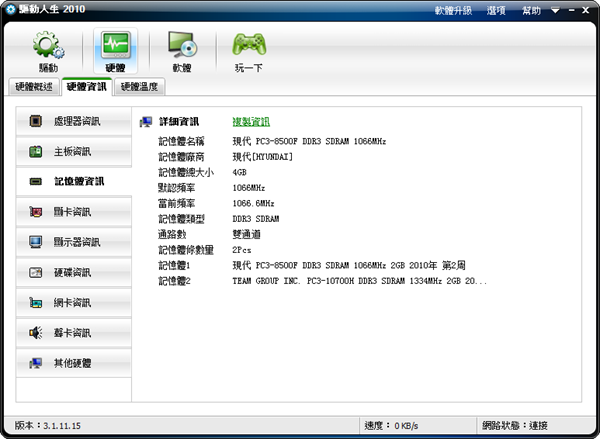Open the 選項 menu
Image resolution: width=600 pixels, height=439 pixels.
496,11
